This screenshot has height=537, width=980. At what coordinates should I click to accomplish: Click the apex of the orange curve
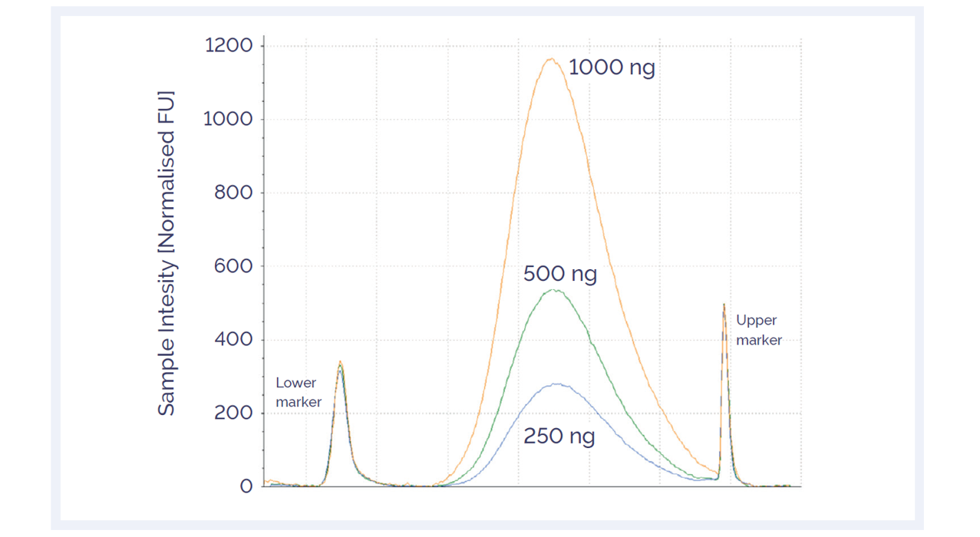point(550,58)
